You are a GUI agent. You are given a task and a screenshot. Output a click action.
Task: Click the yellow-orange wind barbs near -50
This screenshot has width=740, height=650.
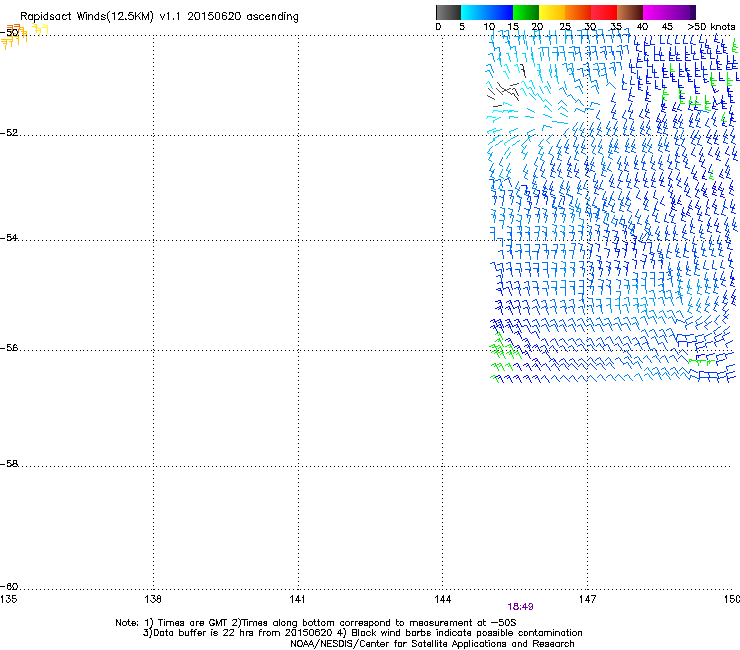(x=24, y=36)
